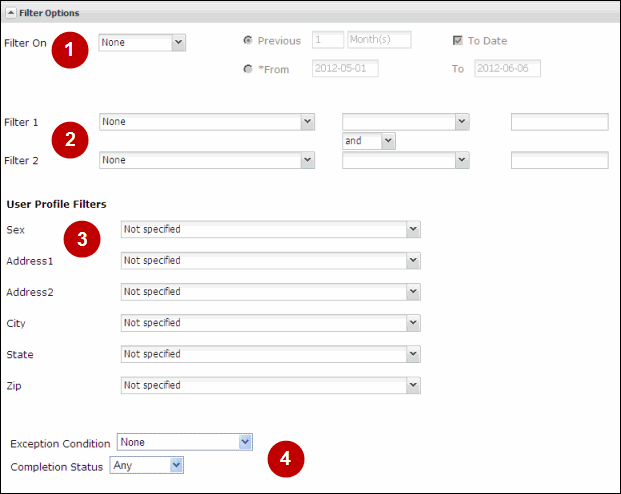Open the Sex profile filter dropdown

click(270, 229)
